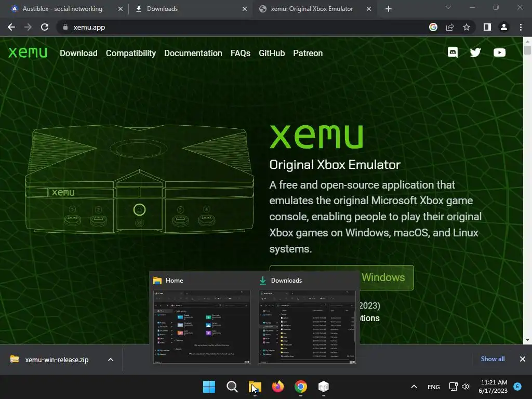The height and width of the screenshot is (399, 532).
Task: Click File Explorer on the taskbar
Action: click(x=255, y=387)
